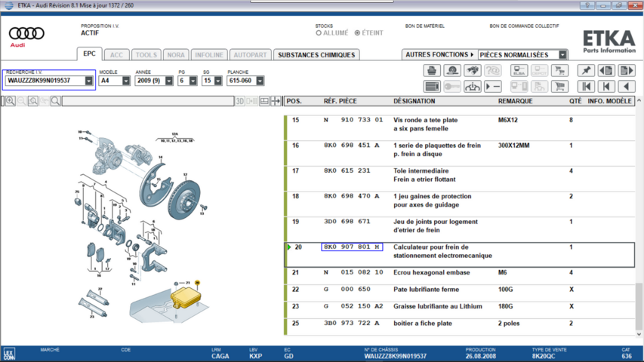Click the LEXCOM logo in status bar
Screen dimensions: 644x362
pyautogui.click(x=9, y=354)
